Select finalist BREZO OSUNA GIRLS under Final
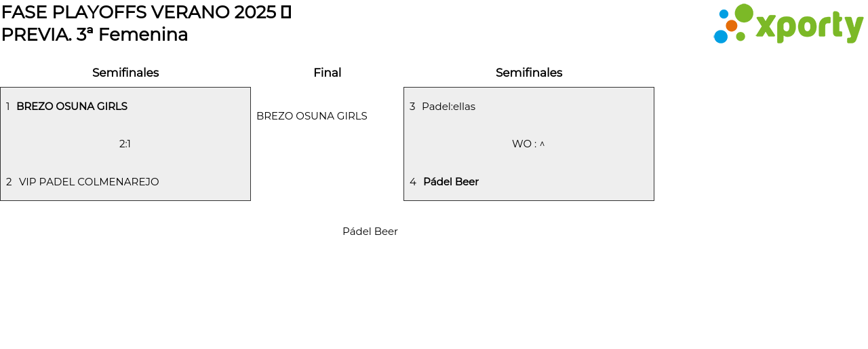868x349 pixels. click(312, 116)
